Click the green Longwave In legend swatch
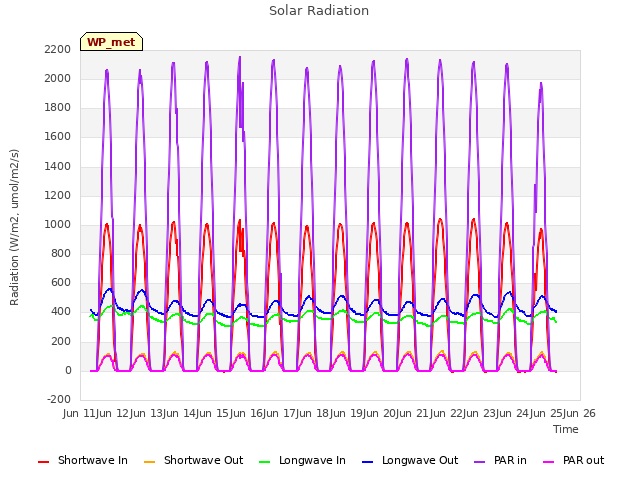The image size is (640, 480). click(x=264, y=462)
